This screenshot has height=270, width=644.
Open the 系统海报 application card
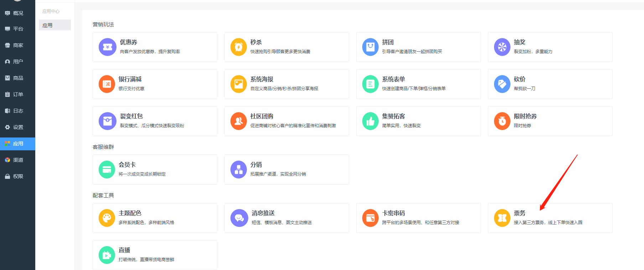(286, 84)
